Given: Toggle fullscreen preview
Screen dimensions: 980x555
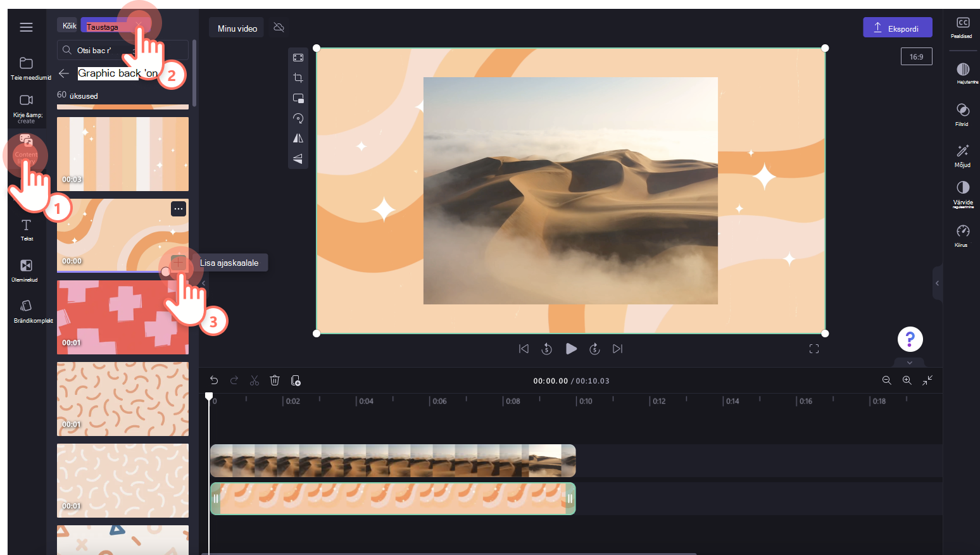Looking at the screenshot, I should tap(814, 349).
